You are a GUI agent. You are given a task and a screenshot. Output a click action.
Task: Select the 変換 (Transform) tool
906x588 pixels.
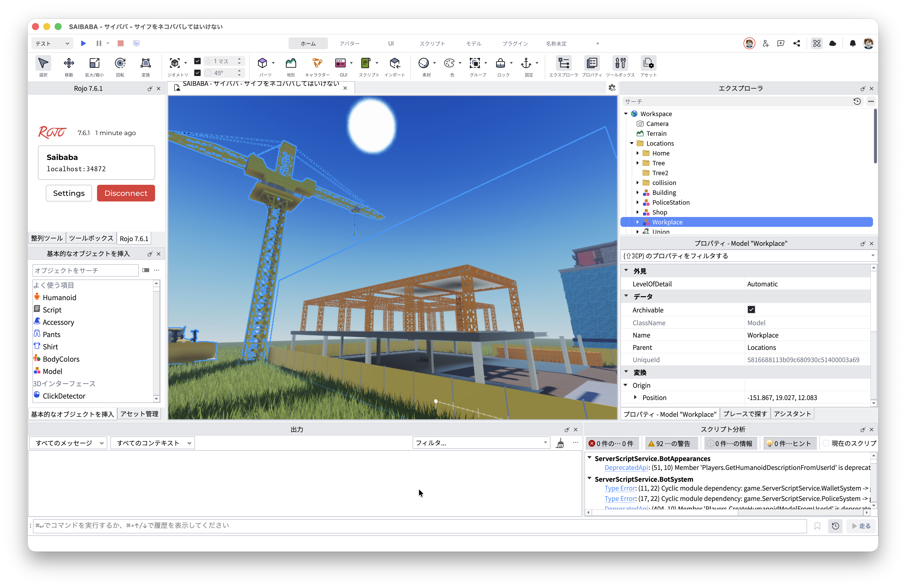146,63
